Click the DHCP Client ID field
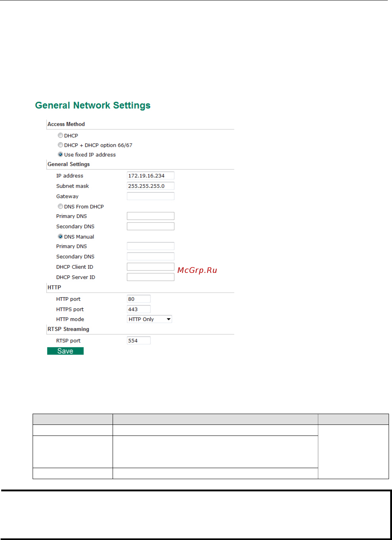This screenshot has width=392, height=540. [151, 267]
